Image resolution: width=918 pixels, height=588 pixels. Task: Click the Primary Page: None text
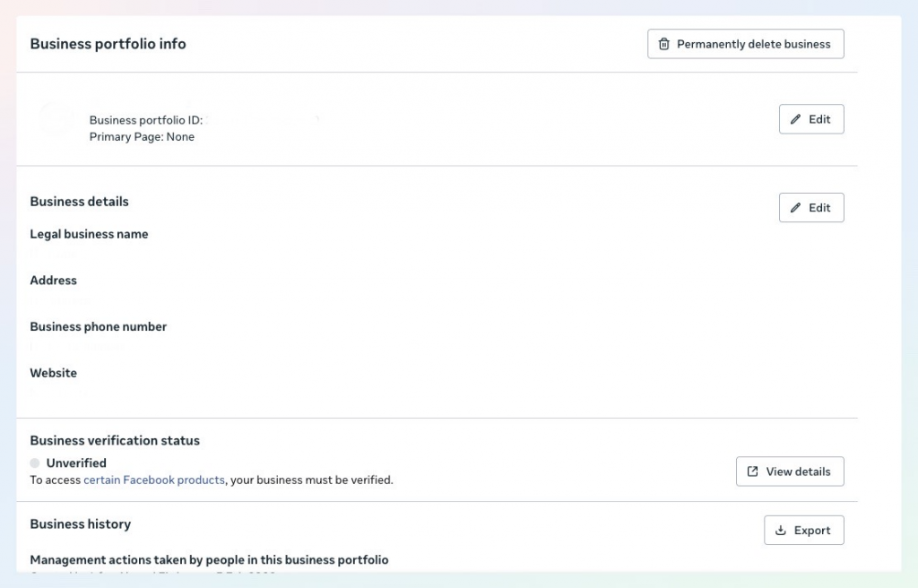142,137
